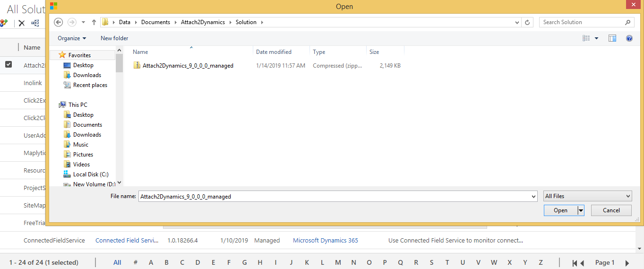Open the Microsoft Dynamics 365 publisher link
The width and height of the screenshot is (644, 269).
coord(326,241)
